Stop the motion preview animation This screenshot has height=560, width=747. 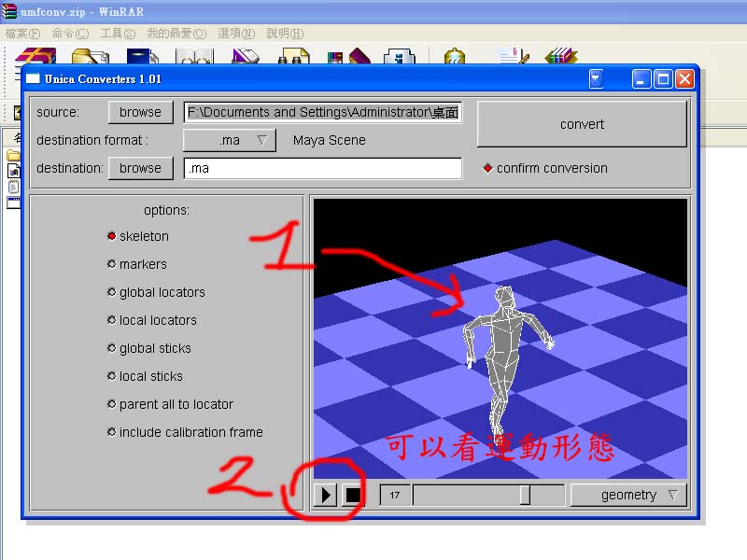coord(352,496)
